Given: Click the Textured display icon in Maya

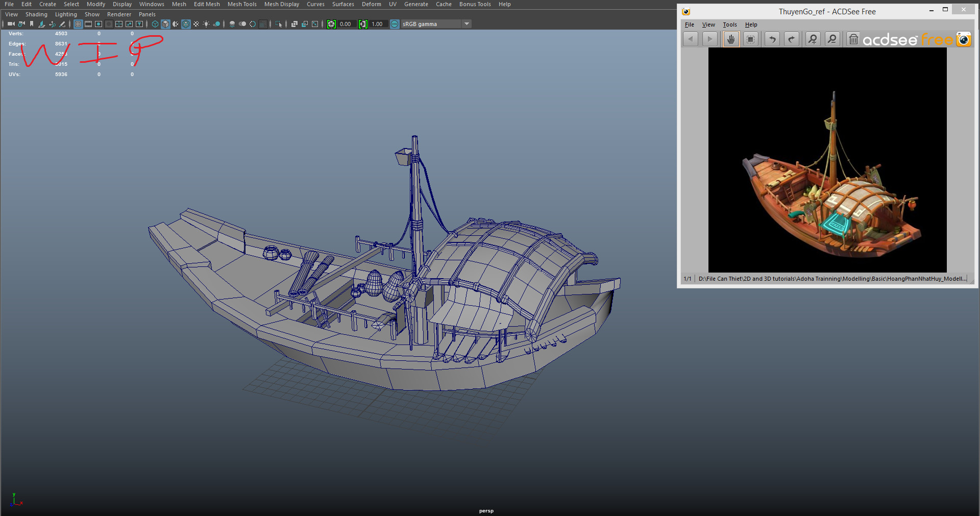Looking at the screenshot, I should [x=186, y=23].
